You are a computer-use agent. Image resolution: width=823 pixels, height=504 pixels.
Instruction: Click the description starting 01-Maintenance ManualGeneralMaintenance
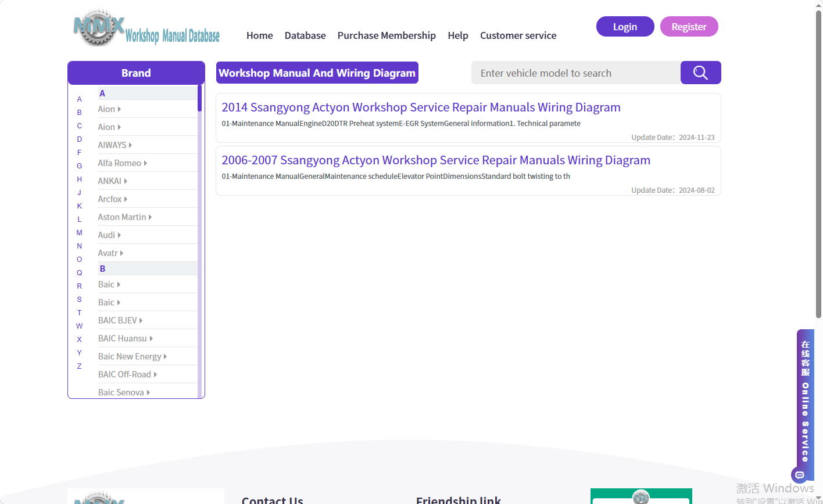point(396,177)
